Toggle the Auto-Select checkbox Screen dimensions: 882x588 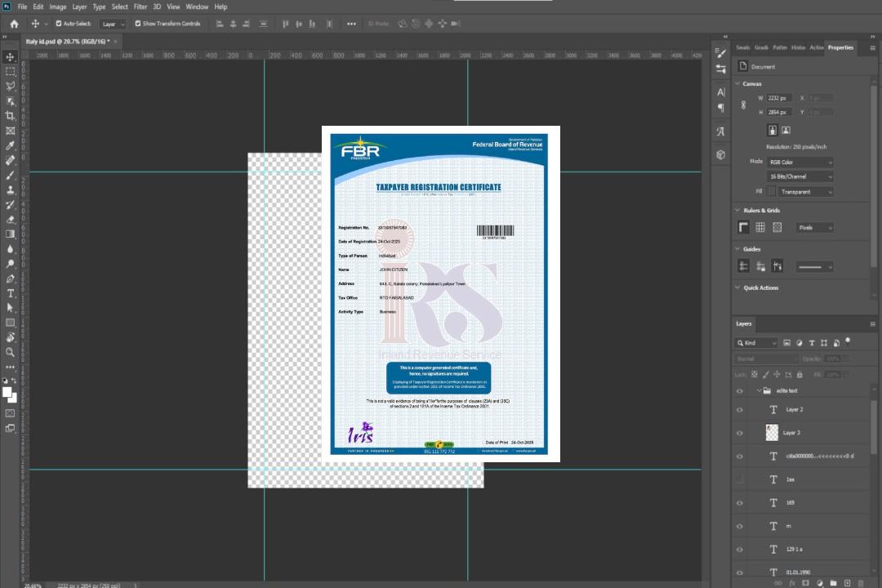pos(58,24)
